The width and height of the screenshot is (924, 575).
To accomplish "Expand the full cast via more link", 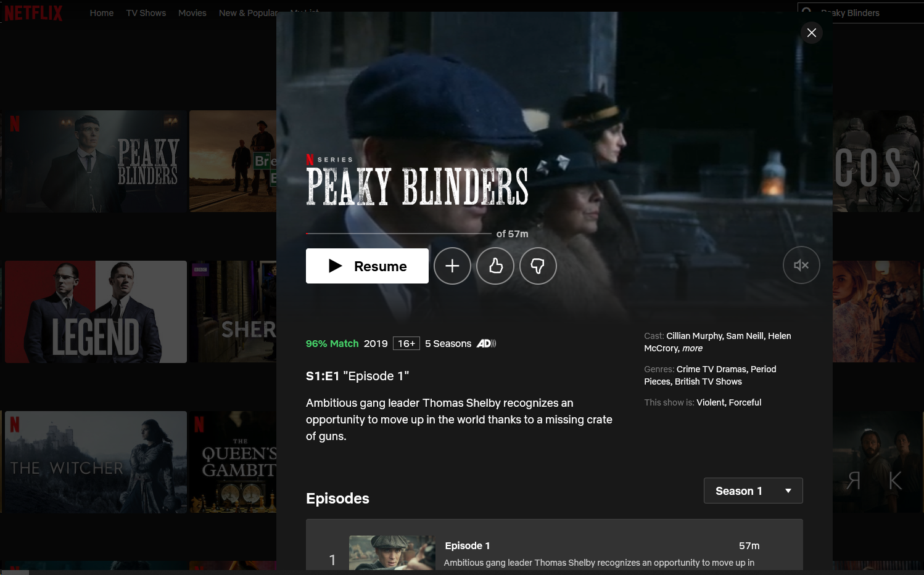I will pos(692,348).
